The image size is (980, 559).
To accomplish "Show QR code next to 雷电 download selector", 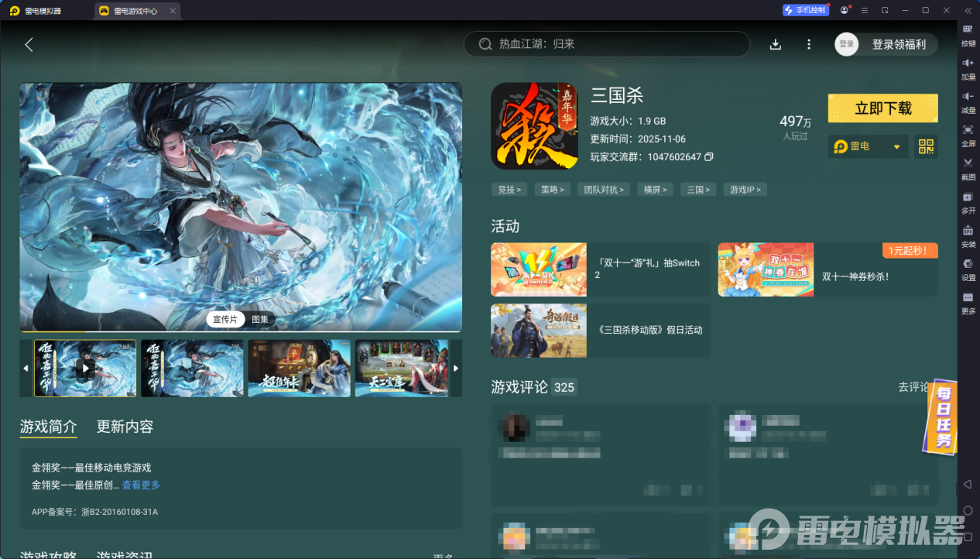I will 925,146.
